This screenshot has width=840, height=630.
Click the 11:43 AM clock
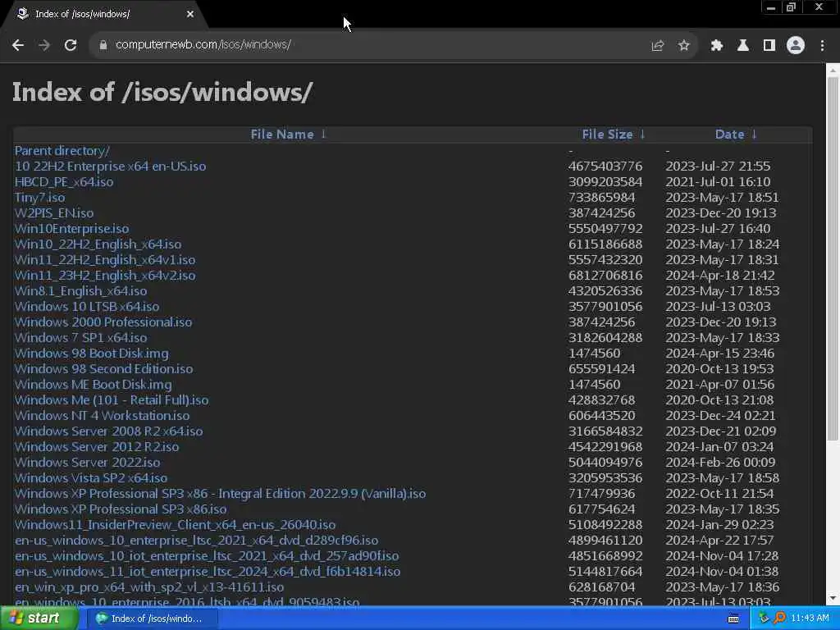tap(810, 619)
